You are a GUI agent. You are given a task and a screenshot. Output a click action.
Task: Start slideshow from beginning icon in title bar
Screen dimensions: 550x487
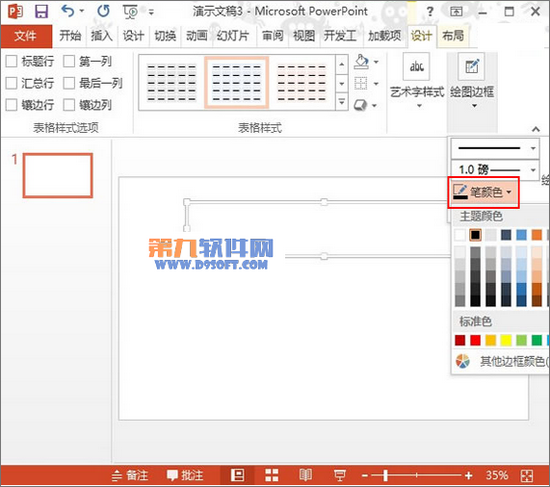click(131, 12)
